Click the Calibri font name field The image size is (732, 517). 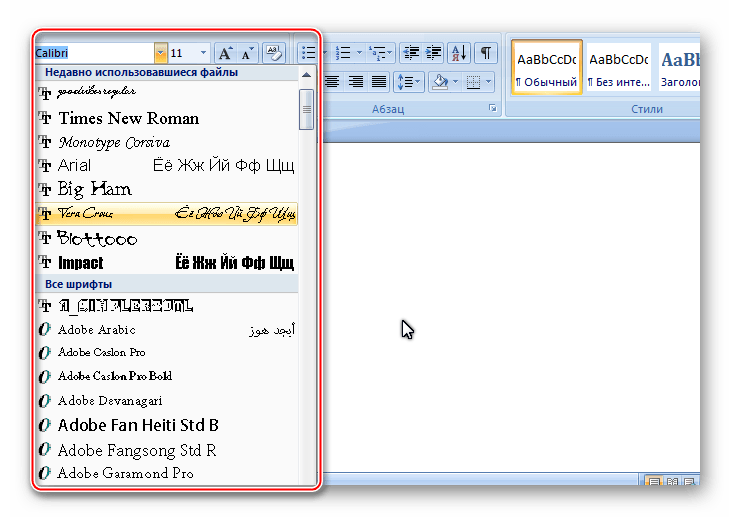[95, 53]
